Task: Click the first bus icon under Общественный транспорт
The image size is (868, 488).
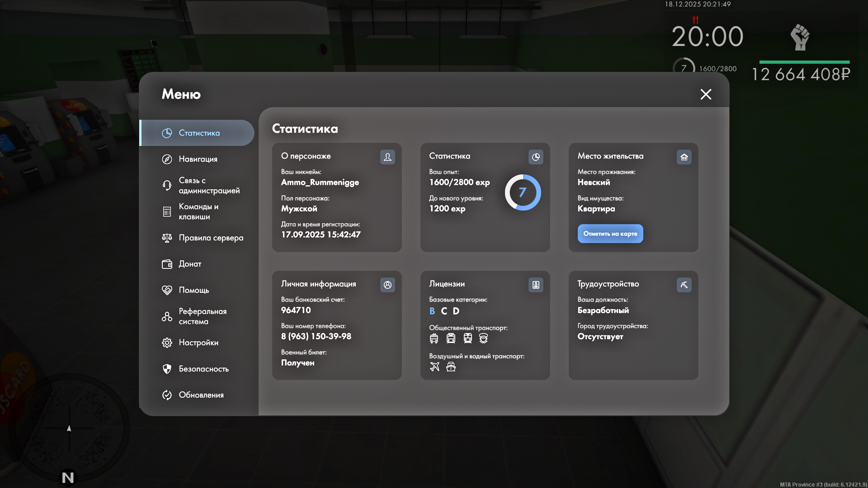Action: coord(434,338)
